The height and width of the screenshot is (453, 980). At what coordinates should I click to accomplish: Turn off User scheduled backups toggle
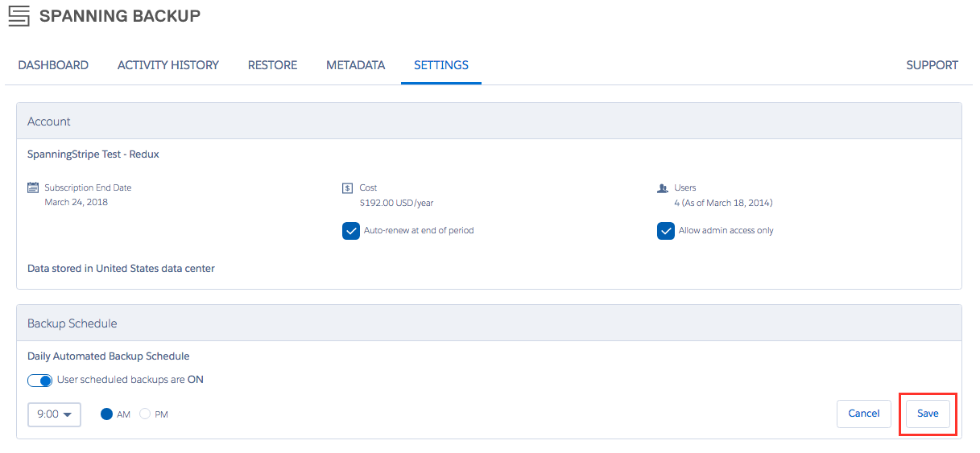pos(39,381)
